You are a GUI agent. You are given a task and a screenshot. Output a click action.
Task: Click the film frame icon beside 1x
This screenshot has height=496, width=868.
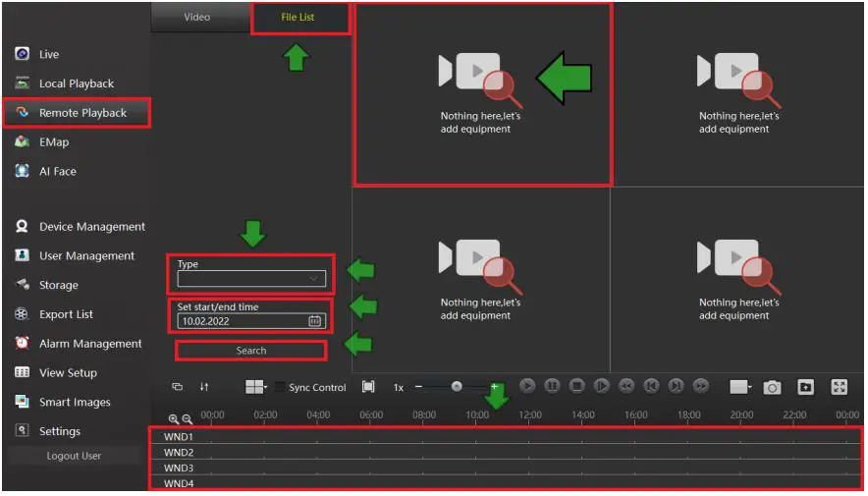368,387
